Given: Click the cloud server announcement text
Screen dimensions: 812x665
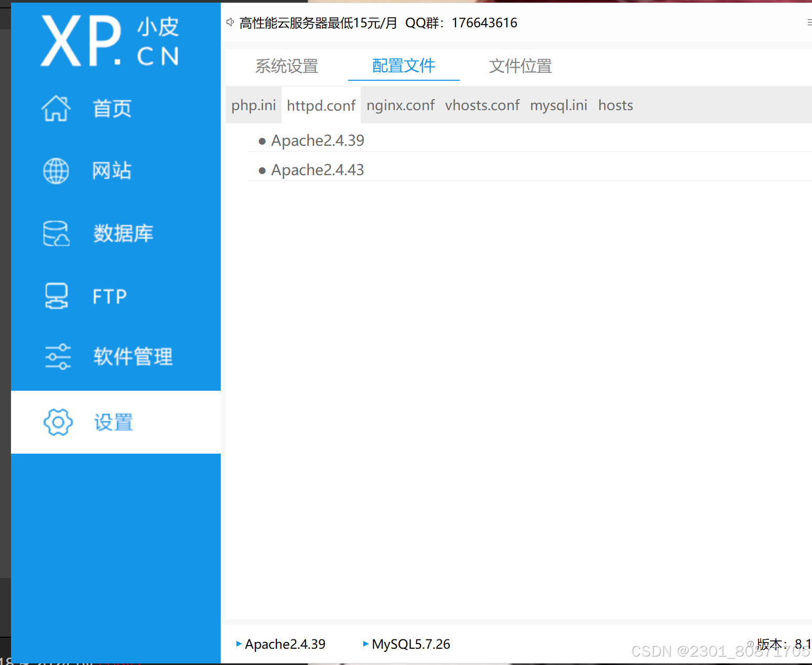Looking at the screenshot, I should [378, 23].
